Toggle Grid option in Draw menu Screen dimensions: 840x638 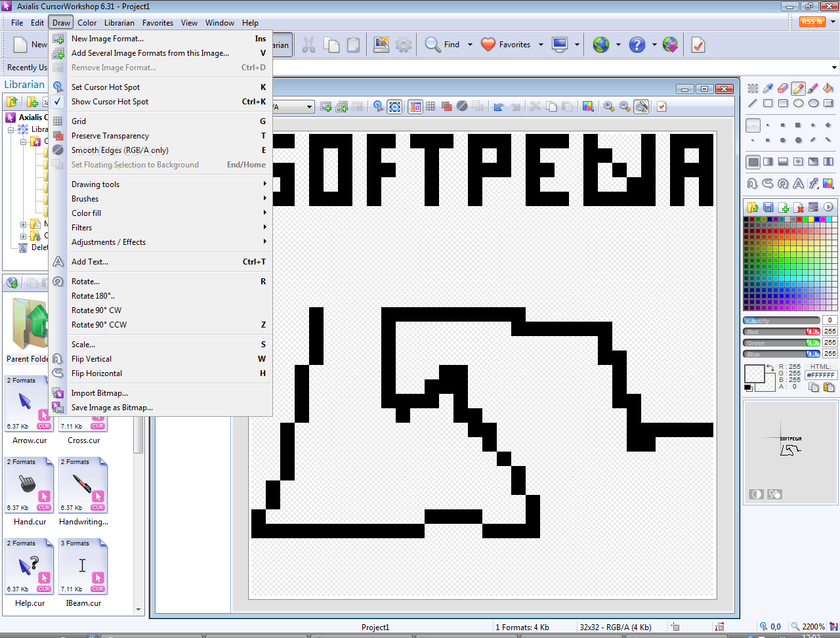click(x=160, y=121)
